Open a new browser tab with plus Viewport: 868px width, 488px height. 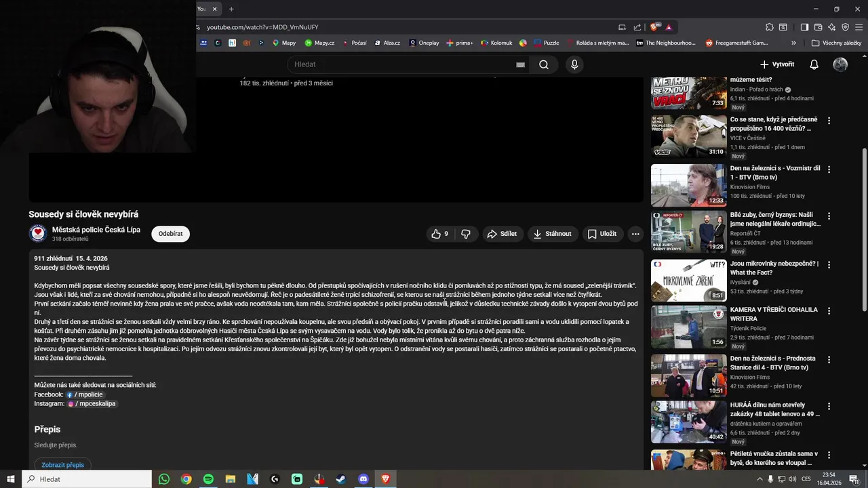coord(231,9)
